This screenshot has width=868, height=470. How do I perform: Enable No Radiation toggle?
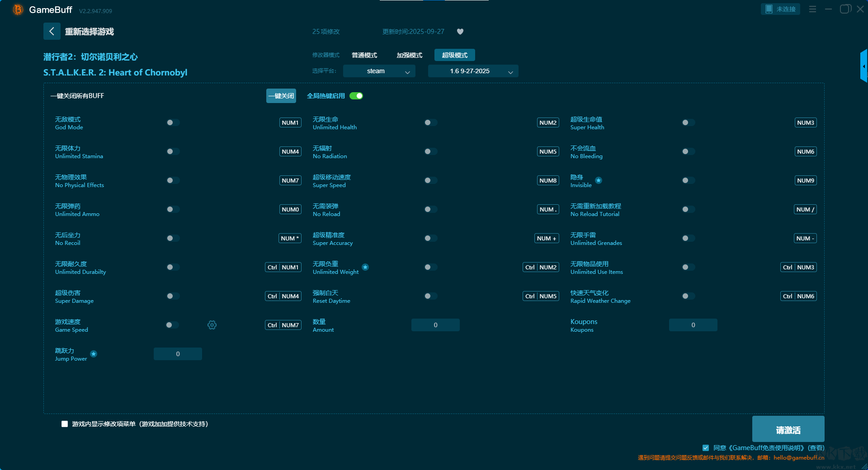pyautogui.click(x=430, y=151)
